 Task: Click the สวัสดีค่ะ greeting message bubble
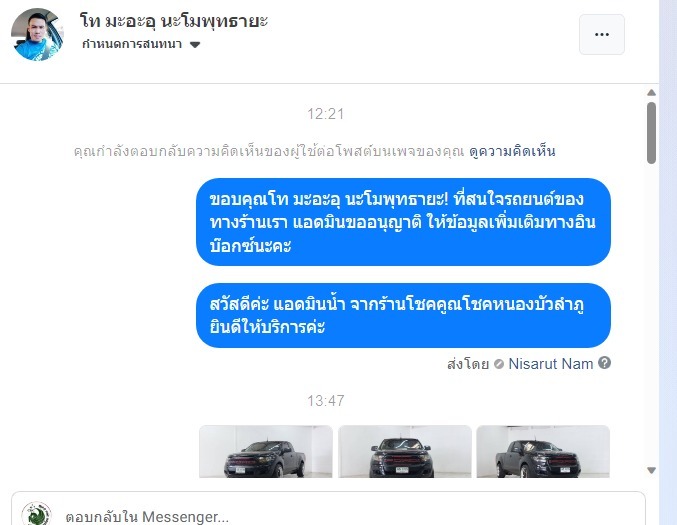point(403,316)
